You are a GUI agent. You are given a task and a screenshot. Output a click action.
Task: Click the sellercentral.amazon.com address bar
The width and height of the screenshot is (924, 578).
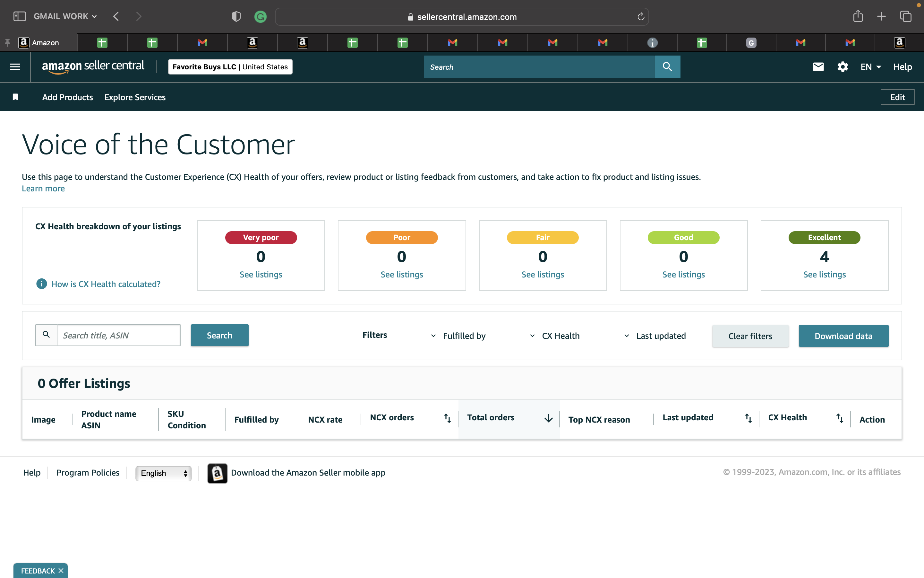coord(462,16)
